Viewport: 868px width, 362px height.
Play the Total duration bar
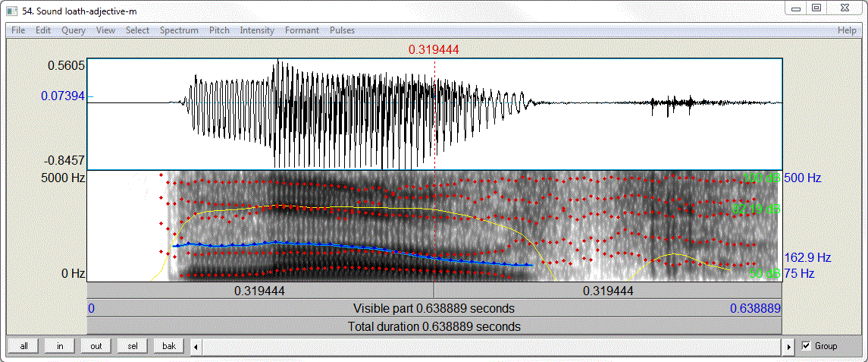pyautogui.click(x=434, y=326)
